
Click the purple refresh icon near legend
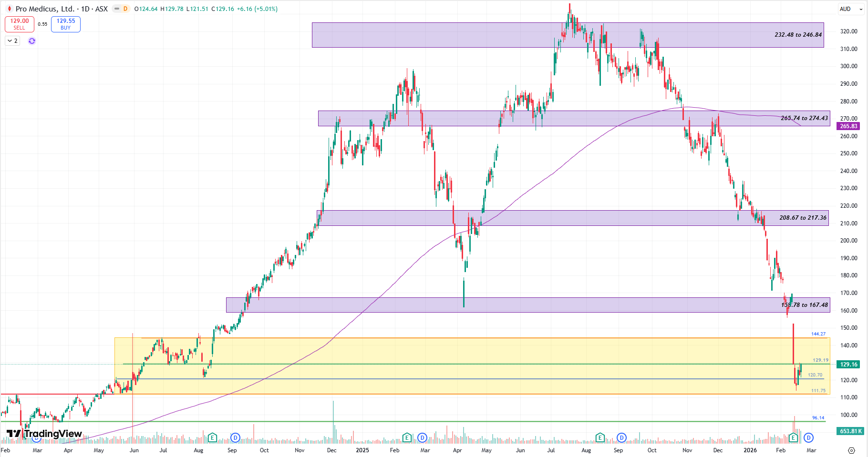32,41
